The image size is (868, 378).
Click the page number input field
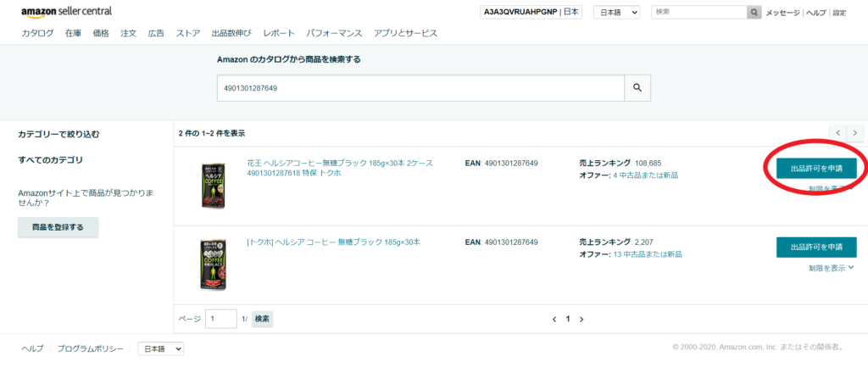tap(221, 319)
